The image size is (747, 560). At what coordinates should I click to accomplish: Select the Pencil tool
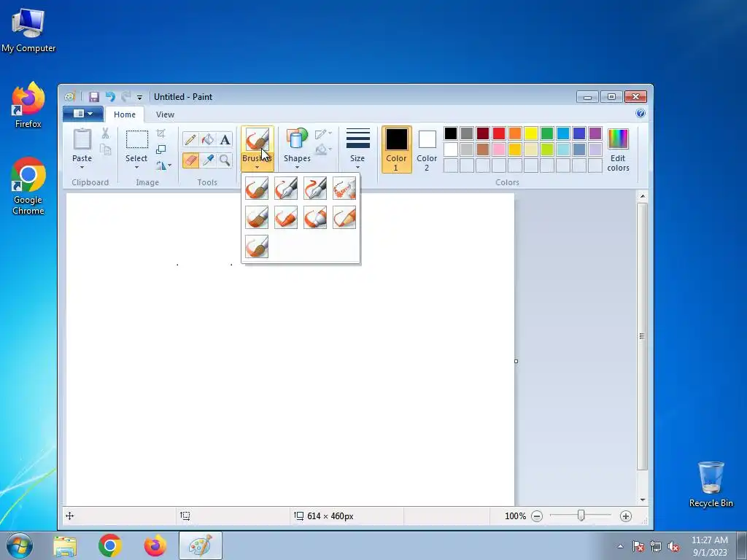tap(190, 139)
